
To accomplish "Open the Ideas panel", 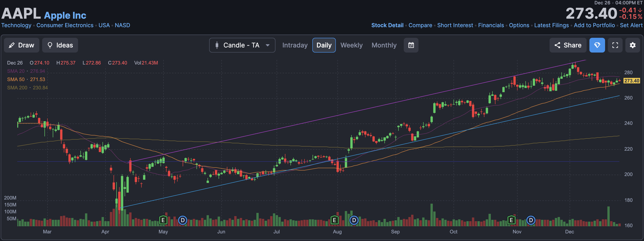I will click(60, 45).
